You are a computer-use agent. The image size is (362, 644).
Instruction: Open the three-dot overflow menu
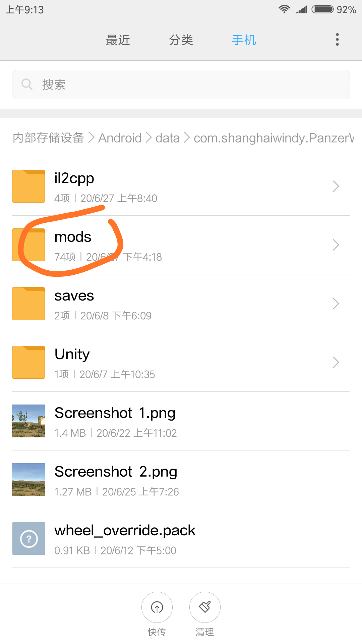pyautogui.click(x=337, y=40)
